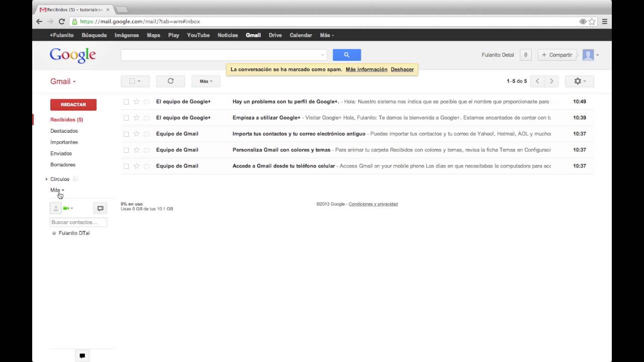Viewport: 644px width, 362px height.
Task: Click the Compartir share button
Action: 557,55
